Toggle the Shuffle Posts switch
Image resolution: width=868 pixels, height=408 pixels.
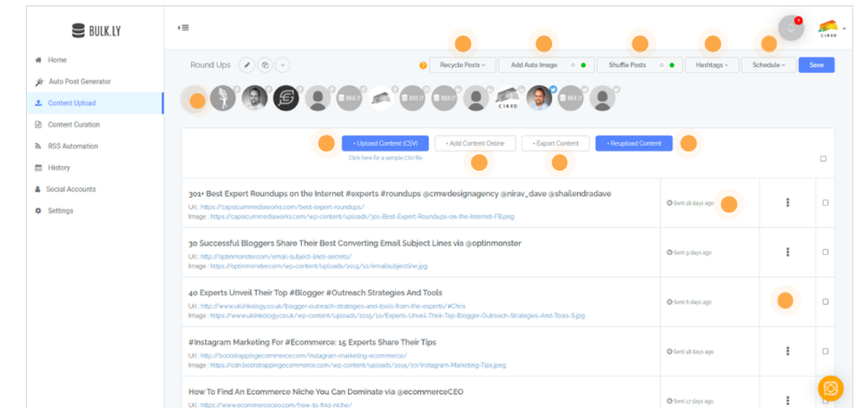point(667,65)
